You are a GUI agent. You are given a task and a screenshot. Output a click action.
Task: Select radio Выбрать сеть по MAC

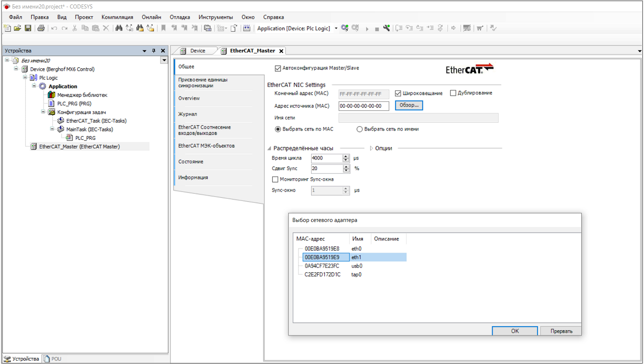pos(278,129)
